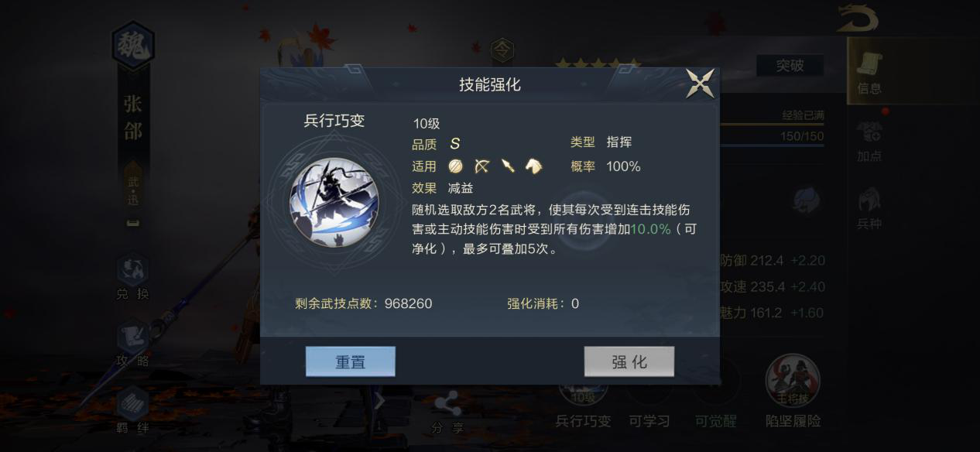Select the shield troop type icon

(x=455, y=166)
